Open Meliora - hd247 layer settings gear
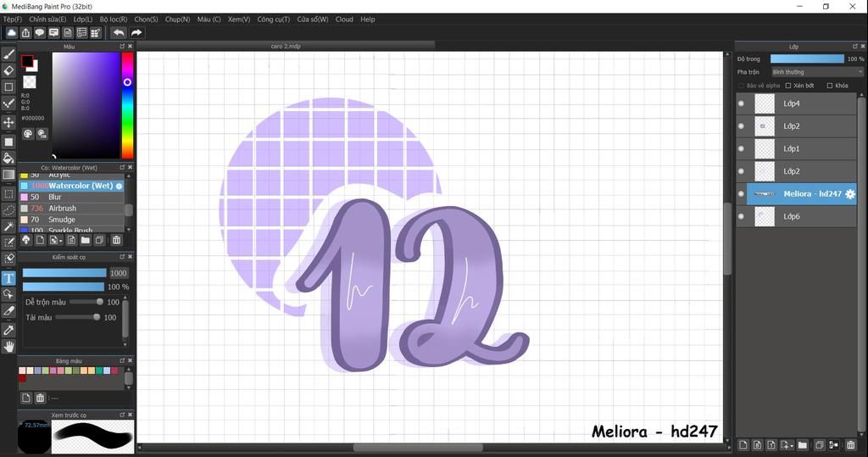This screenshot has height=457, width=868. pyautogui.click(x=849, y=194)
